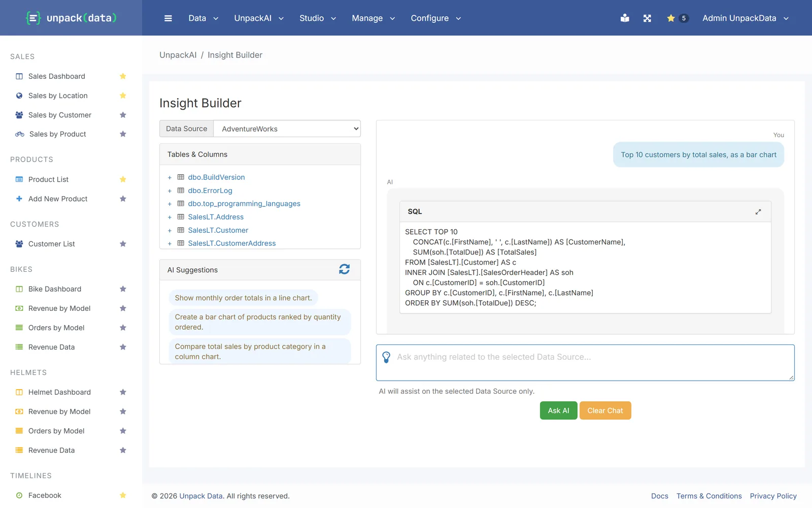Toggle favorite star for Product List
The width and height of the screenshot is (812, 508).
point(123,179)
